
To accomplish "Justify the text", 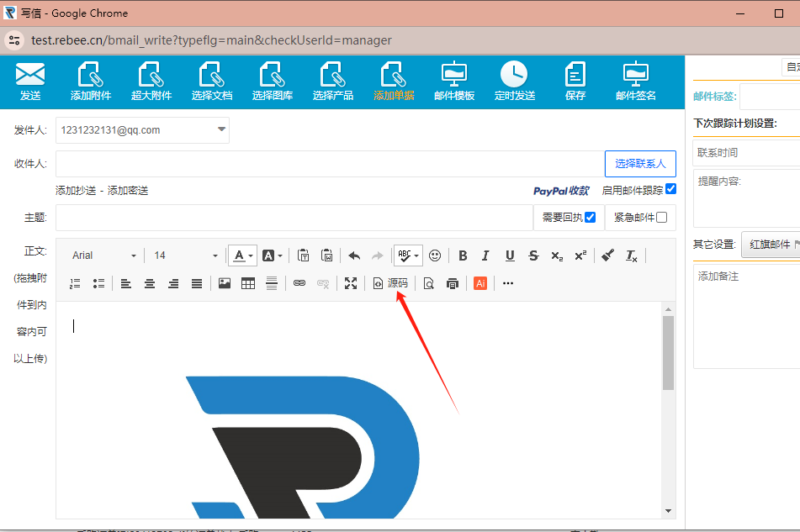I will (x=197, y=283).
